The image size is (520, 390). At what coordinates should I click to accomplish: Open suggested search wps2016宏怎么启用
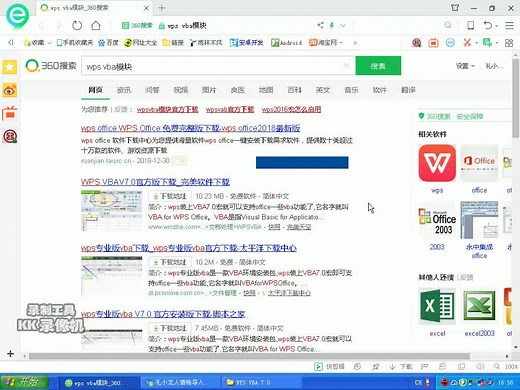click(x=291, y=109)
